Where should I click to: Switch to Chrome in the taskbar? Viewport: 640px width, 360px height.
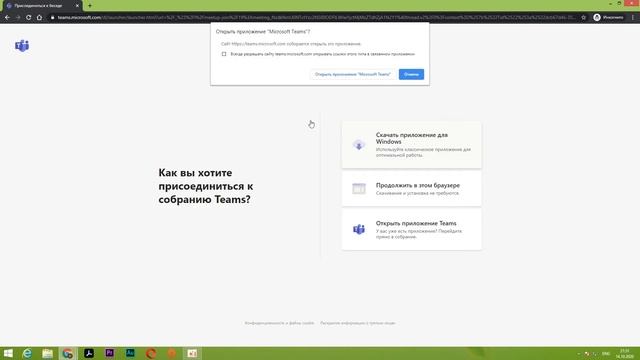coord(68,353)
